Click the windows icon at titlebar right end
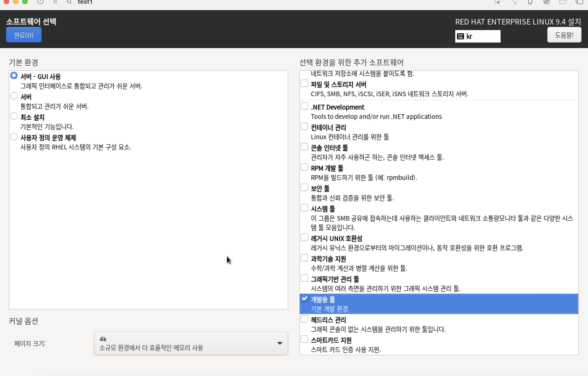Screen dimensions: 588x376 click(579, 2)
